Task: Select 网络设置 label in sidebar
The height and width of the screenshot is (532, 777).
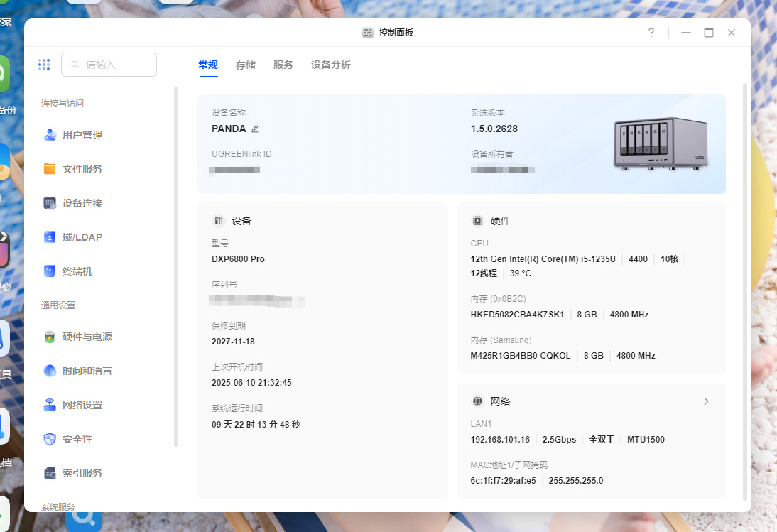Action: pos(82,405)
